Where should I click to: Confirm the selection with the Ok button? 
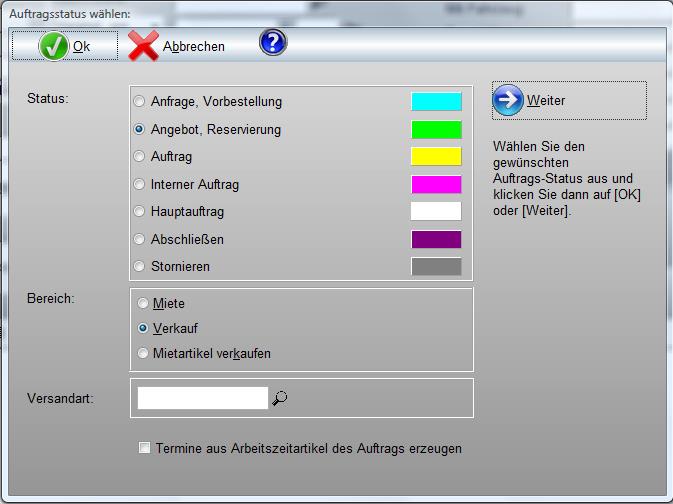65,46
